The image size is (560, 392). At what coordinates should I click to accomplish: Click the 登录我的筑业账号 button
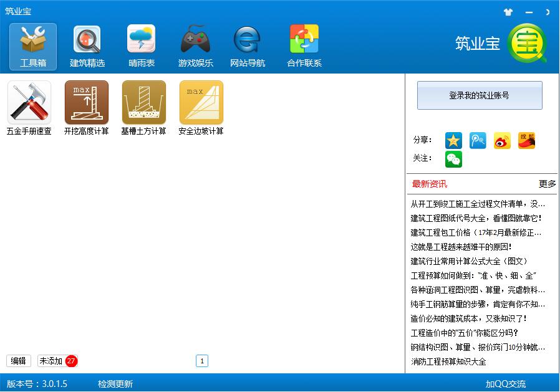pos(479,95)
